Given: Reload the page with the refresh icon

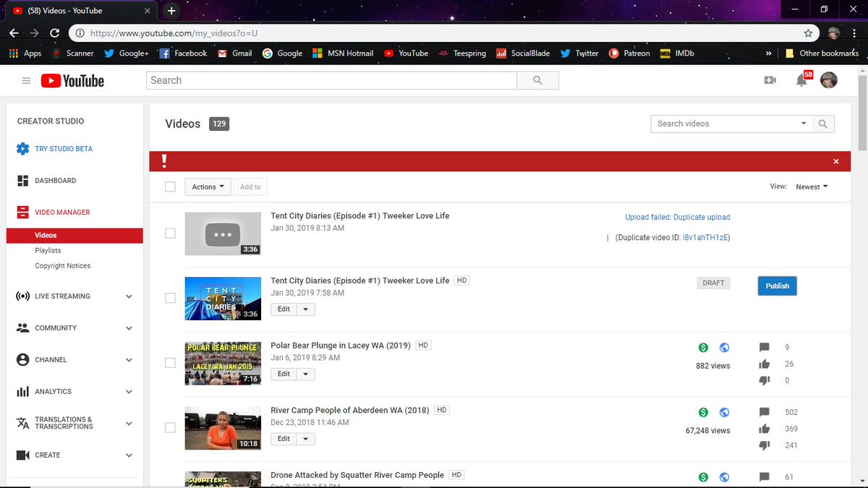Looking at the screenshot, I should [54, 33].
